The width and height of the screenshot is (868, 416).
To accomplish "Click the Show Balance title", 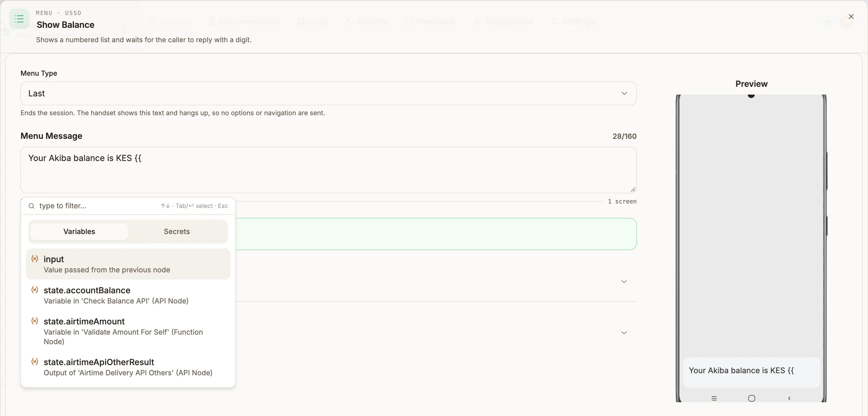I will pos(65,25).
